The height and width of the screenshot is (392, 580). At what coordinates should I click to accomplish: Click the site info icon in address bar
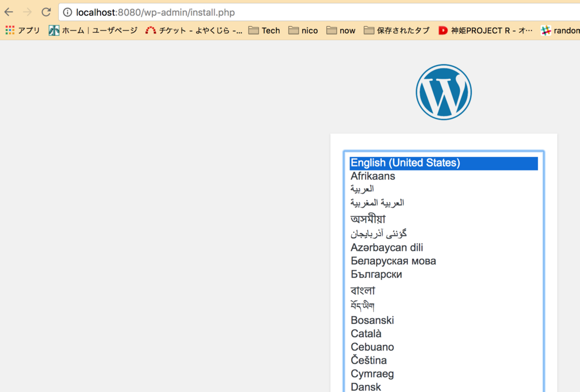click(67, 12)
